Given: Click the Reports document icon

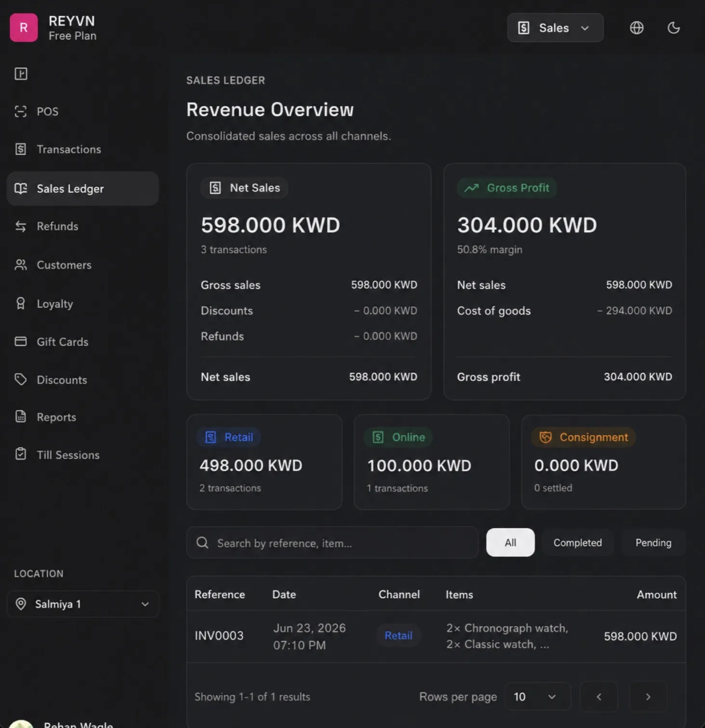Looking at the screenshot, I should [x=20, y=417].
